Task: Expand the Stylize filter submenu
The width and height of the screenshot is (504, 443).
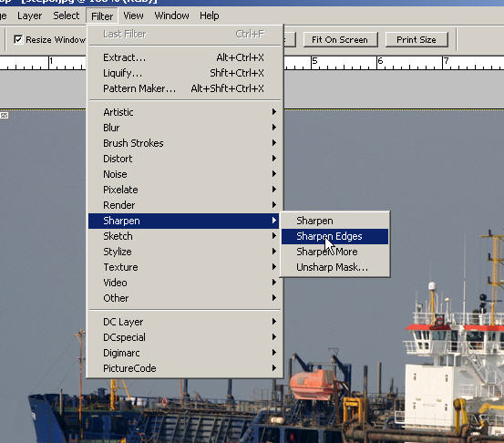Action: (183, 252)
